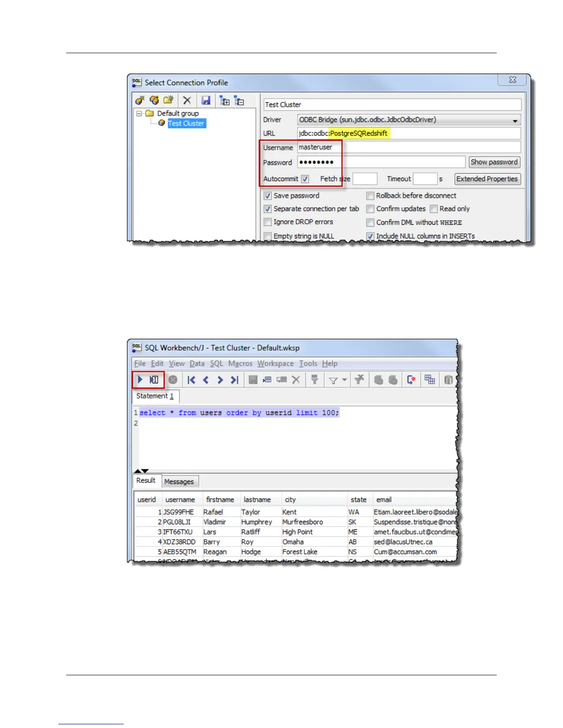Enable Ignore DROP errors
Viewport: 563px width, 728px height.
(x=268, y=222)
